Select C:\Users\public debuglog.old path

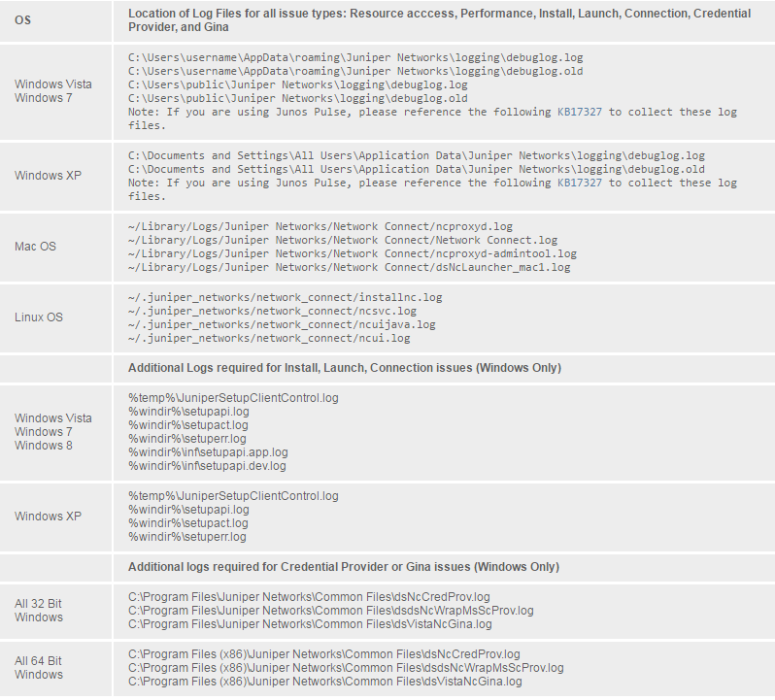coord(297,98)
